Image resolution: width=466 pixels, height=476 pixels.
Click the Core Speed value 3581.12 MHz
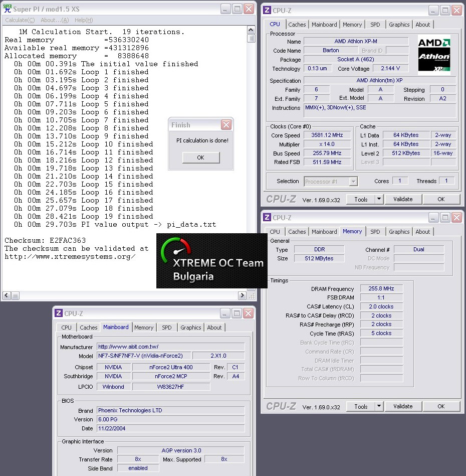pyautogui.click(x=327, y=135)
